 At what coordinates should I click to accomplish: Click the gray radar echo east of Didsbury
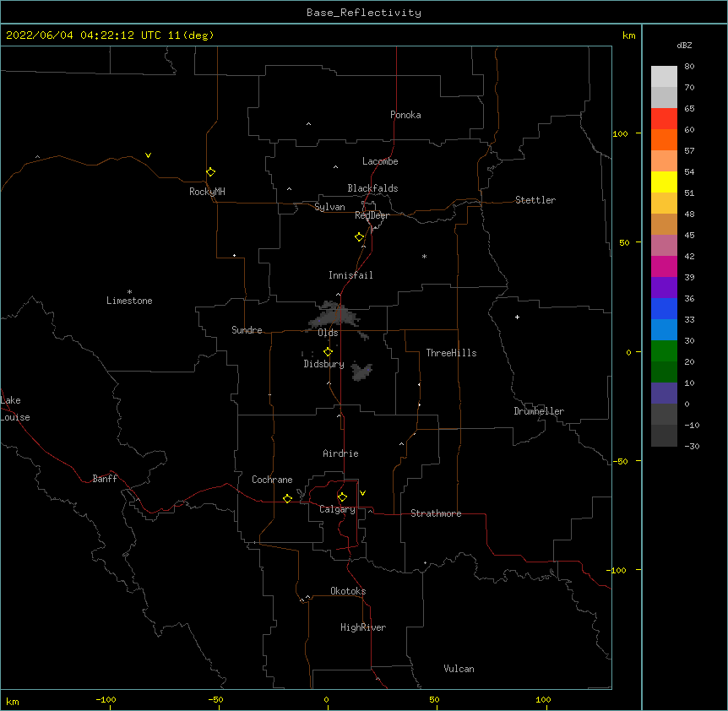(x=361, y=372)
